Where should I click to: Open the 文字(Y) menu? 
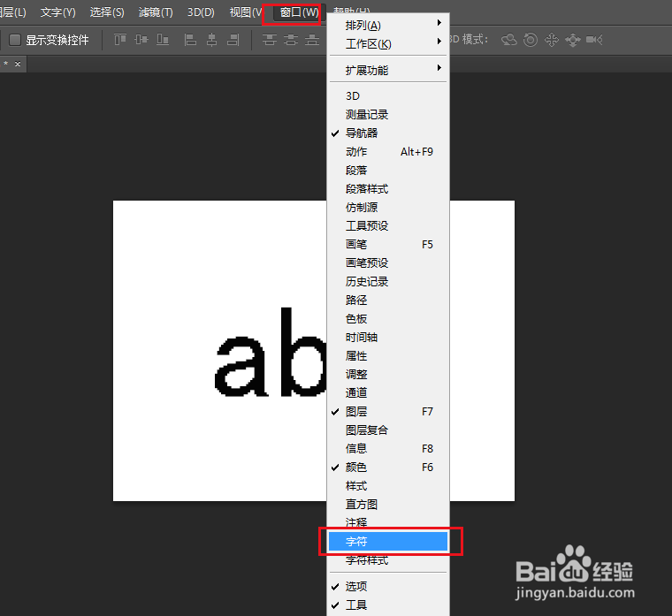point(57,12)
